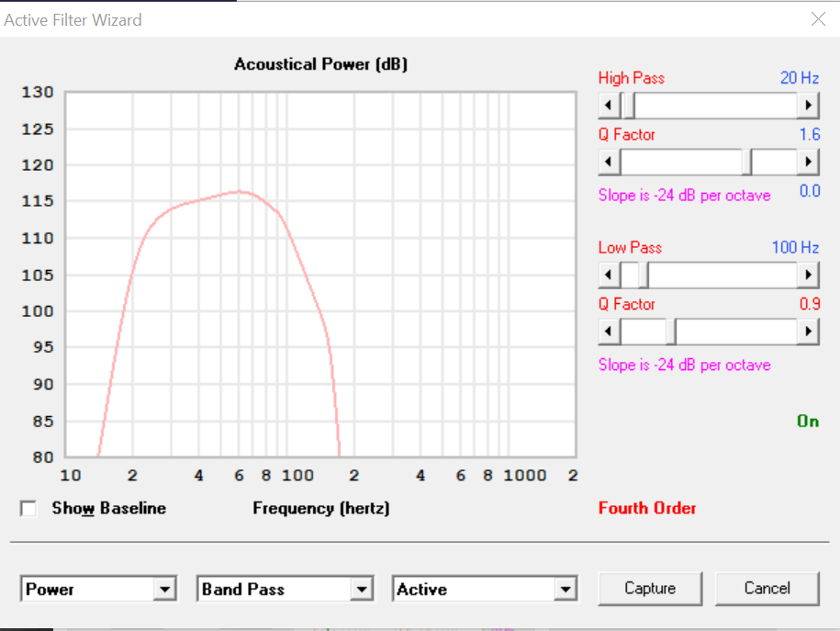
Task: Decrease Low Pass frequency with left arrow
Action: coord(609,275)
